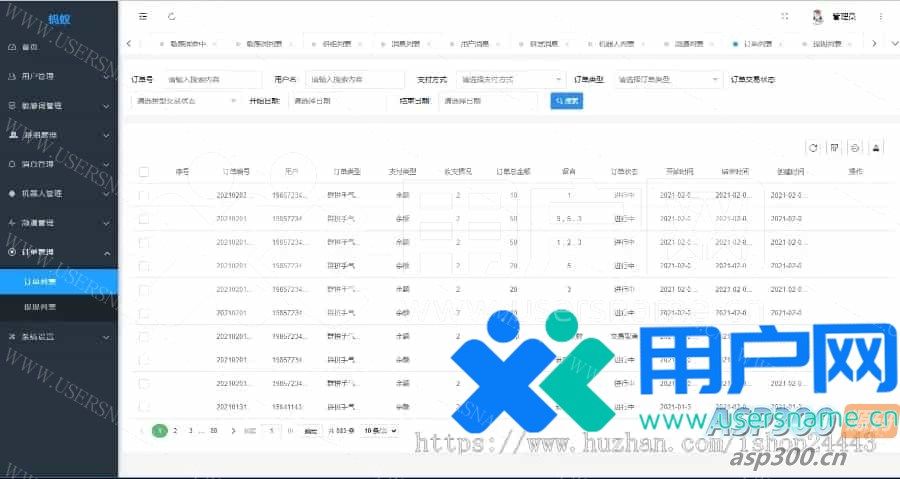The height and width of the screenshot is (479, 900).
Task: Open the 支付方式 payment method dropdown
Action: (510, 79)
